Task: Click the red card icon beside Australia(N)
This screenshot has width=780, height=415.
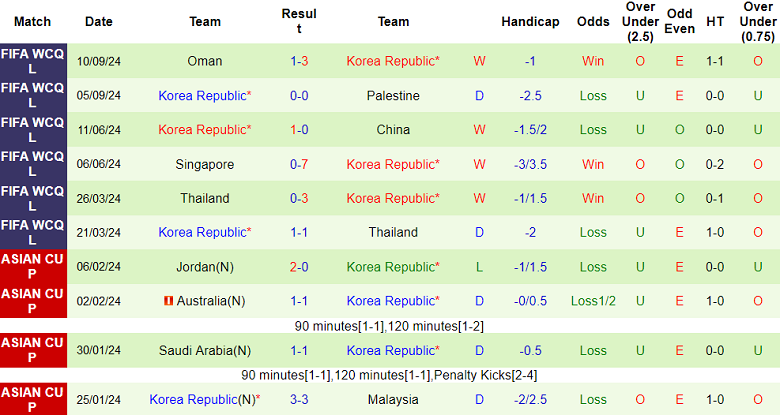Action: click(168, 301)
